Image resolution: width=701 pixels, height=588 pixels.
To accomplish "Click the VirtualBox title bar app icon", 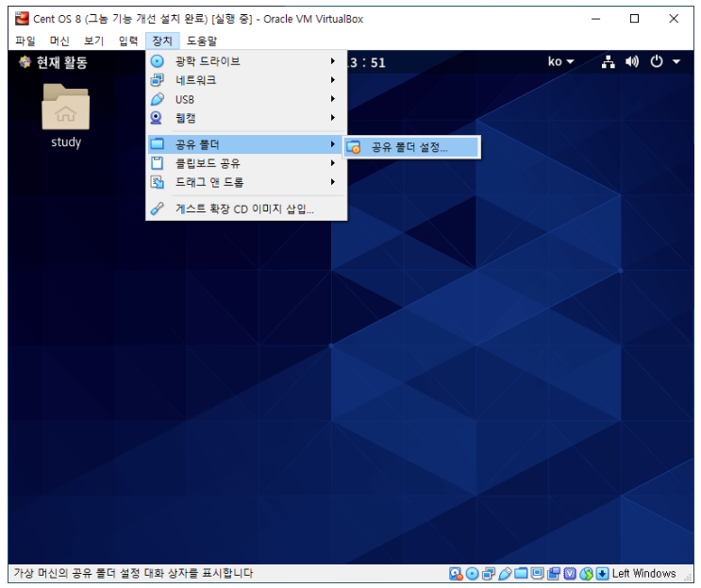I will 22,19.
